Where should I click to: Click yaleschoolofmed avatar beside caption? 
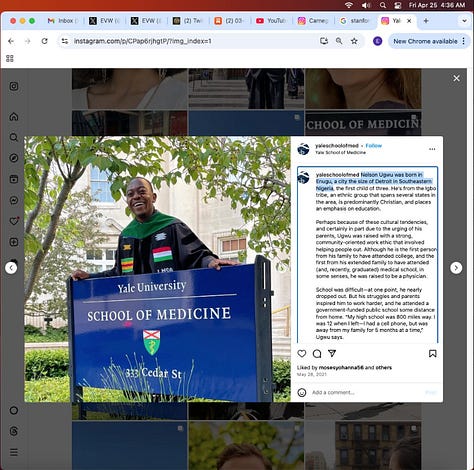click(303, 177)
